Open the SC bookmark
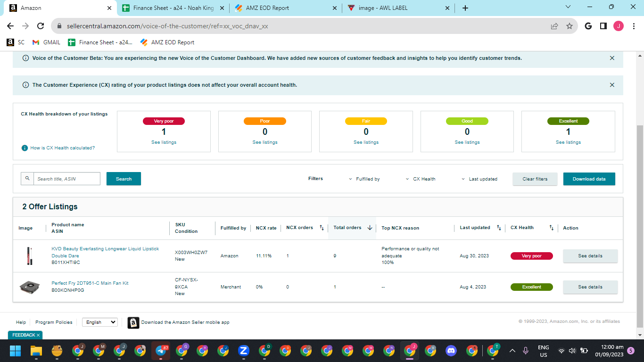 tap(16, 42)
